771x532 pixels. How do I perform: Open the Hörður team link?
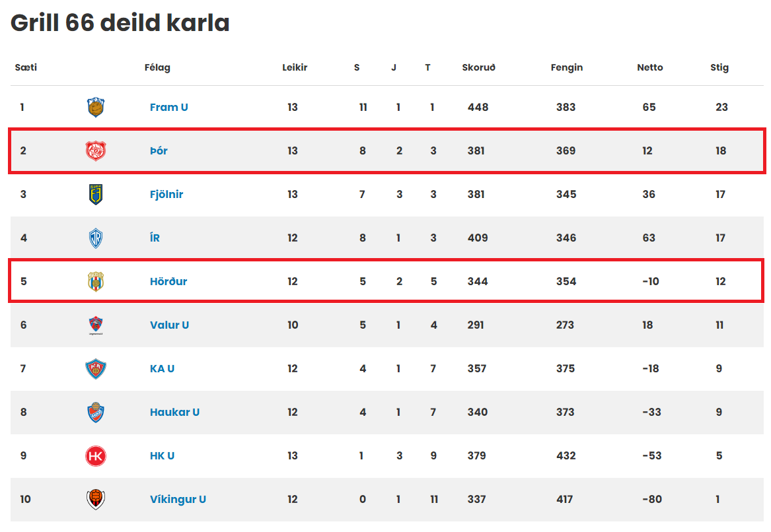click(x=168, y=281)
